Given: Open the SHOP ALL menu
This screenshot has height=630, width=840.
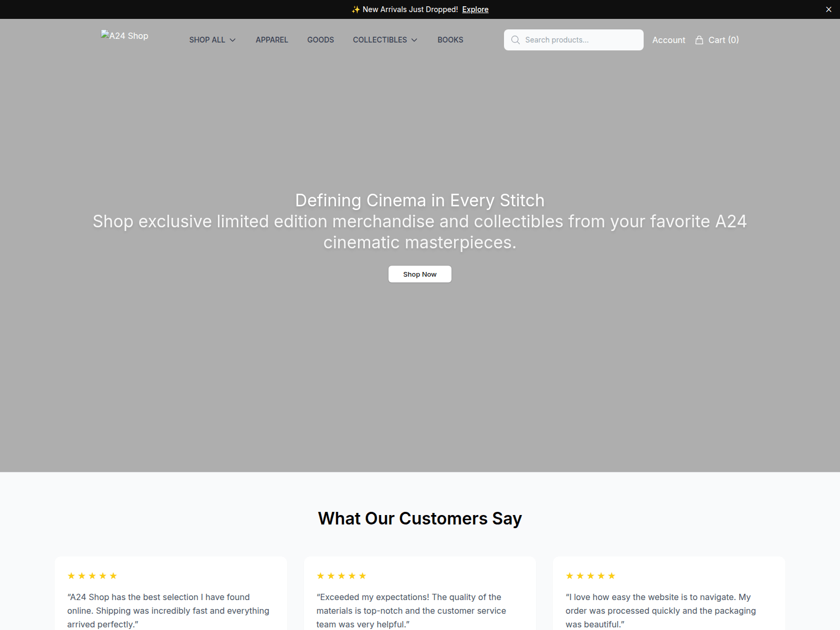Looking at the screenshot, I should (x=213, y=40).
